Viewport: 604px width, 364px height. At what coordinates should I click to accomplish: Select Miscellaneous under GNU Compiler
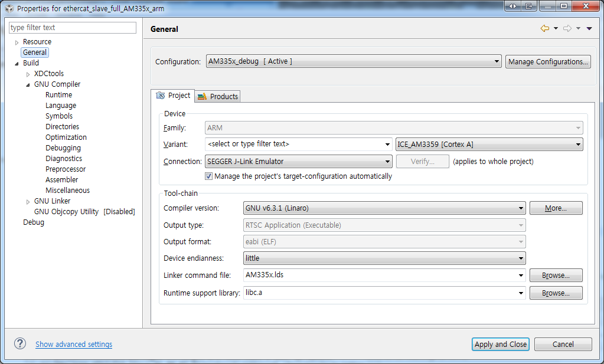point(67,190)
